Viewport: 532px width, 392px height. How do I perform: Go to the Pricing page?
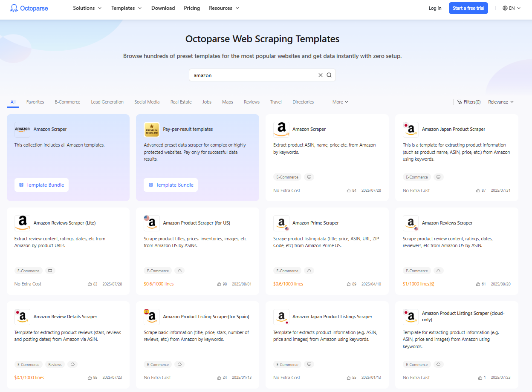[x=192, y=8]
